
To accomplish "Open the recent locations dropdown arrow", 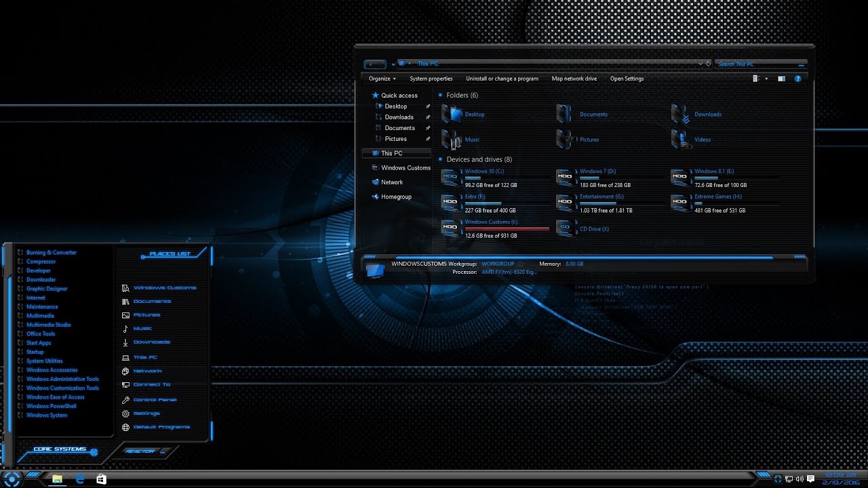I will coord(393,64).
